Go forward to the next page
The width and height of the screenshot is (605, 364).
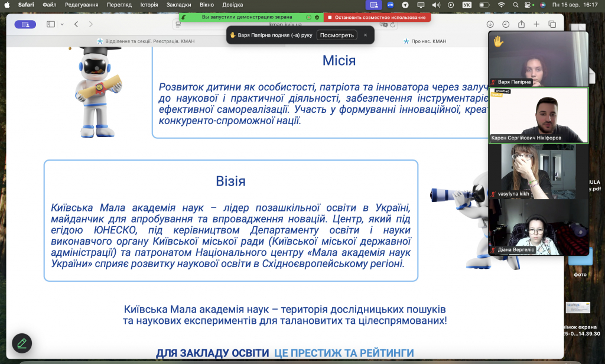pos(90,24)
